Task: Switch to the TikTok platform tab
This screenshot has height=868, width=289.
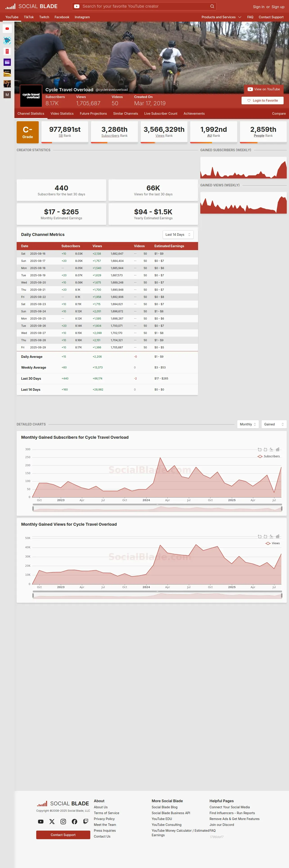Action: click(29, 17)
